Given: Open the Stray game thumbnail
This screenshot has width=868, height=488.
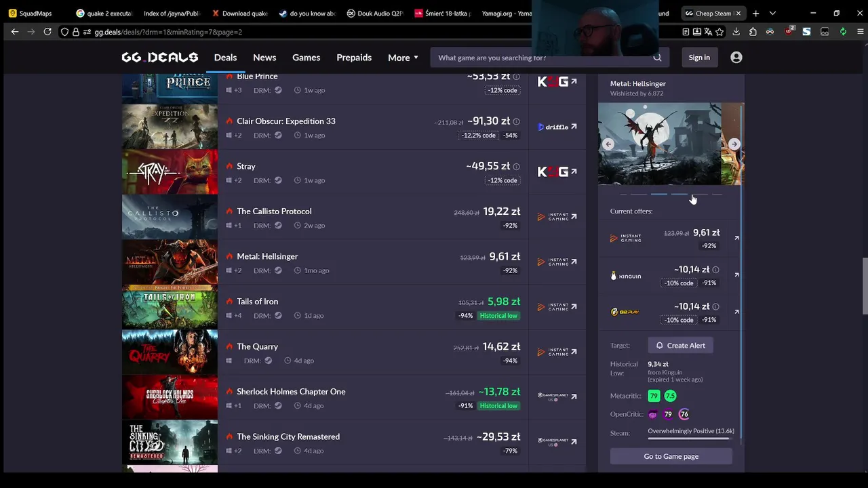Looking at the screenshot, I should 170,171.
